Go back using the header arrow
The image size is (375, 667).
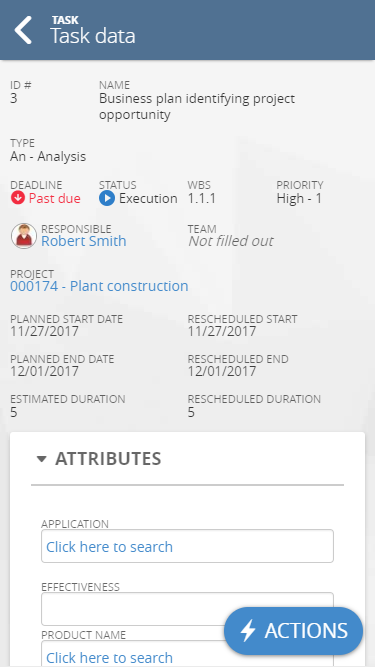pos(23,30)
